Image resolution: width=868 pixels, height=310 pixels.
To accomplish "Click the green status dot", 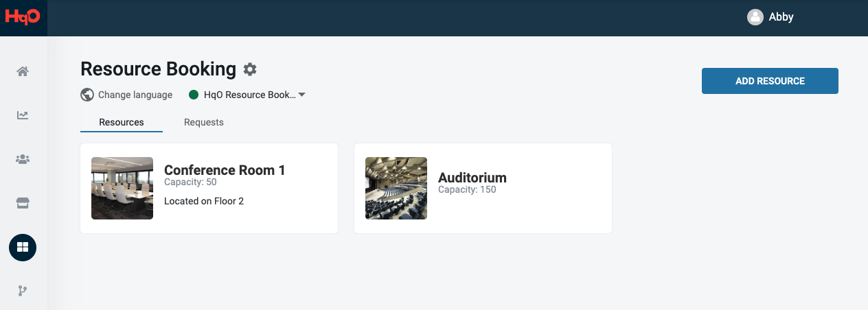I will click(194, 95).
